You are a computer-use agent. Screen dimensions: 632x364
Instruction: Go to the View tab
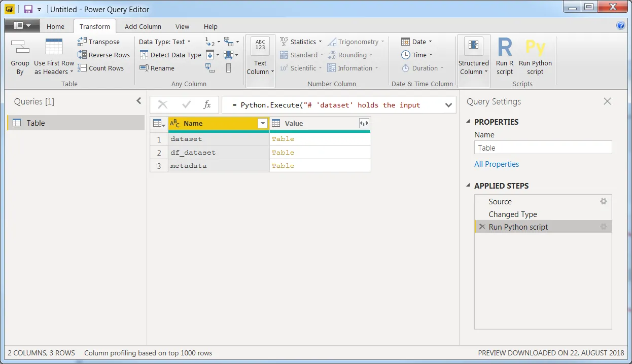(182, 26)
